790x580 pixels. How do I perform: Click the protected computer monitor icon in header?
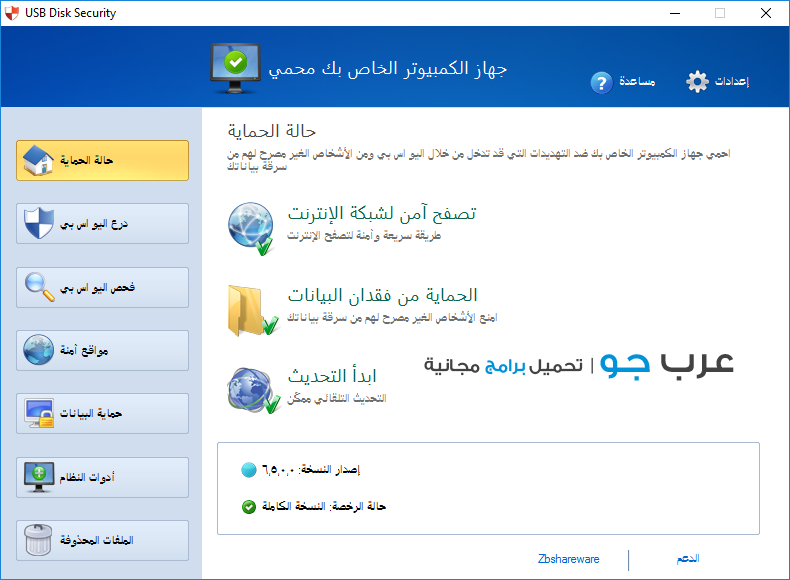[235, 69]
